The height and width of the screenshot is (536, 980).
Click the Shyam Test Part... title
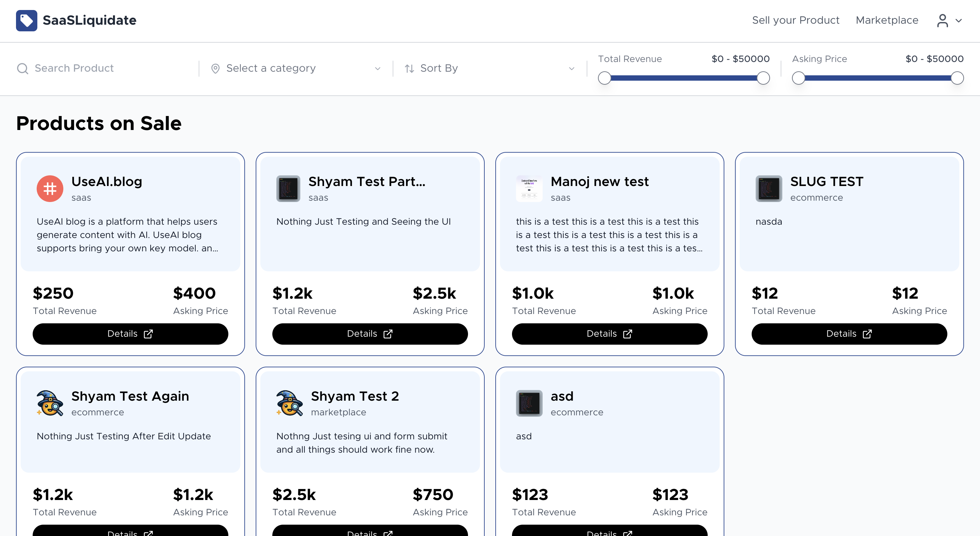pyautogui.click(x=367, y=181)
